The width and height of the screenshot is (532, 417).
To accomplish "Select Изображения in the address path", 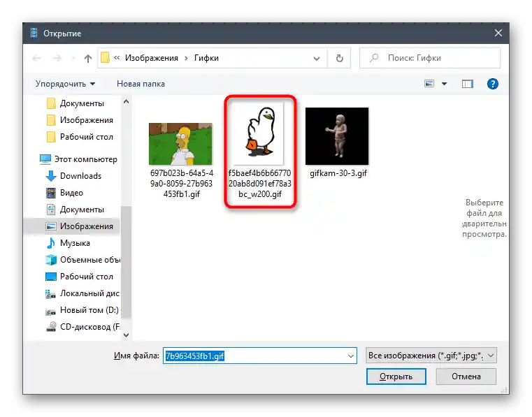I will click(151, 58).
